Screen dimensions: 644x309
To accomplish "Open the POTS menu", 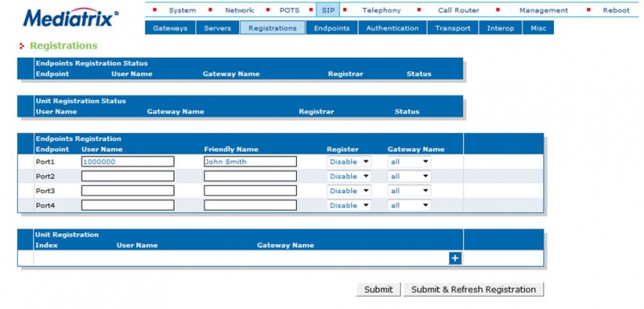I will [x=290, y=10].
